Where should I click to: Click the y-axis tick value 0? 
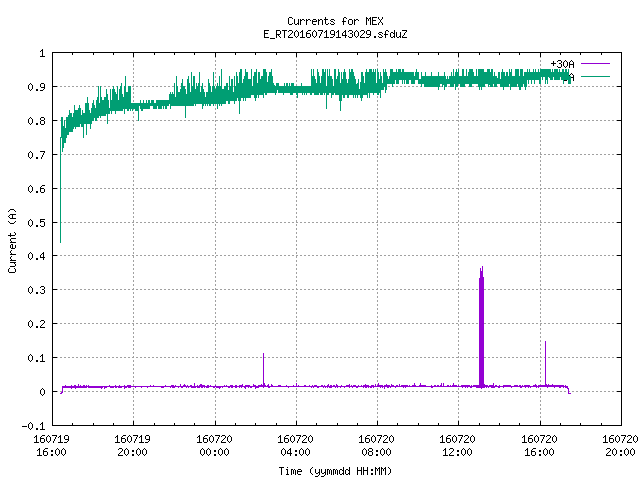[x=42, y=392]
